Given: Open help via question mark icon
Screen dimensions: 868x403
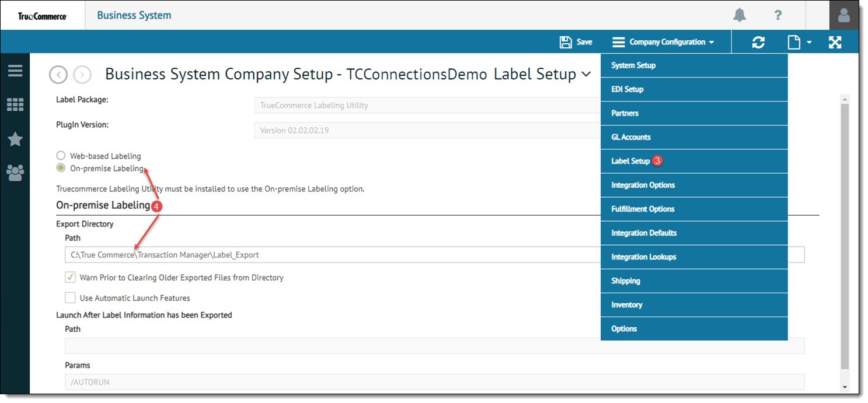Looking at the screenshot, I should tap(778, 15).
